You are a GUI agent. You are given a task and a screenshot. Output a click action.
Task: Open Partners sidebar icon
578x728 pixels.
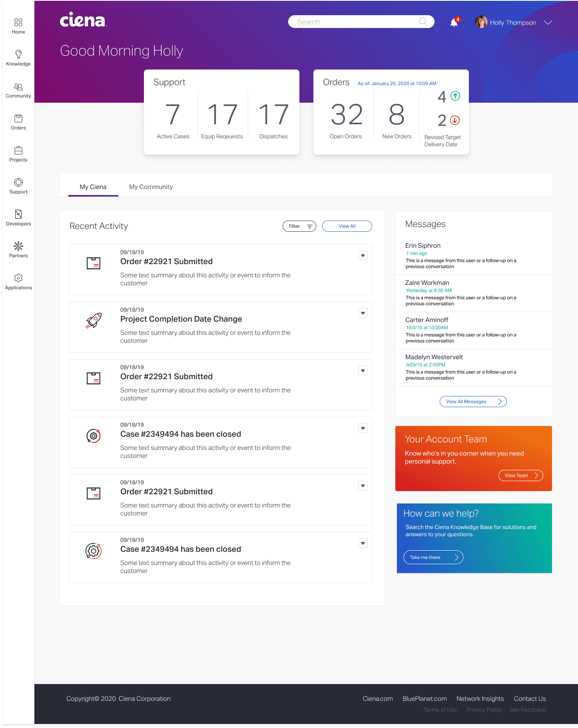[x=18, y=246]
